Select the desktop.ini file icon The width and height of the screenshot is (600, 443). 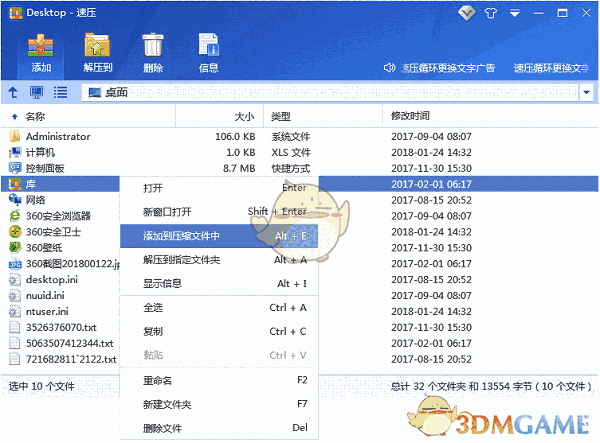[x=15, y=280]
